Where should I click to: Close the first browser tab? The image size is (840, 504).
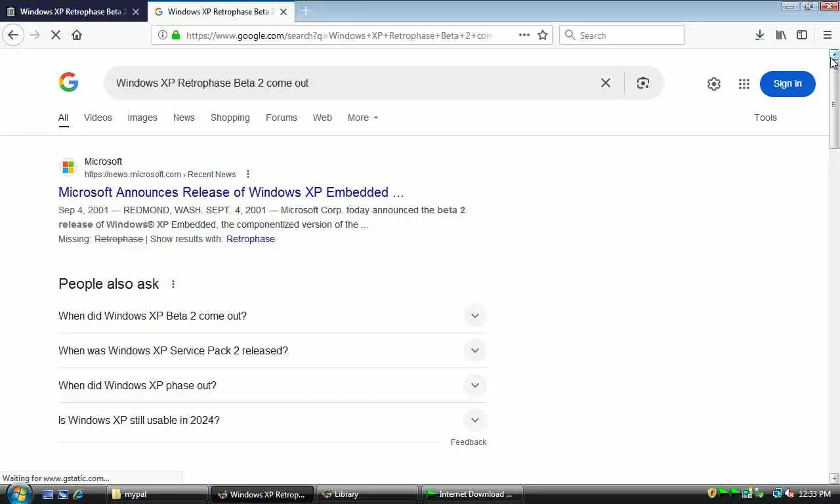(136, 12)
